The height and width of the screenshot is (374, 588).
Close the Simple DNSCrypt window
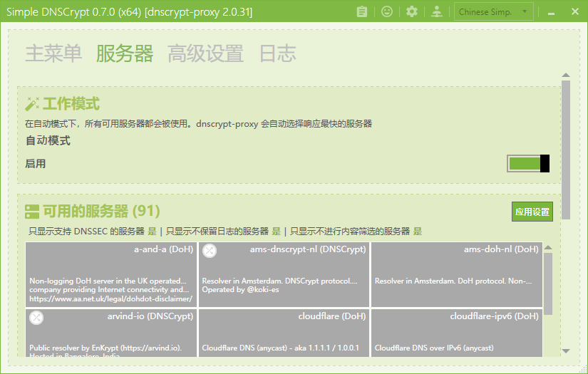tap(575, 11)
